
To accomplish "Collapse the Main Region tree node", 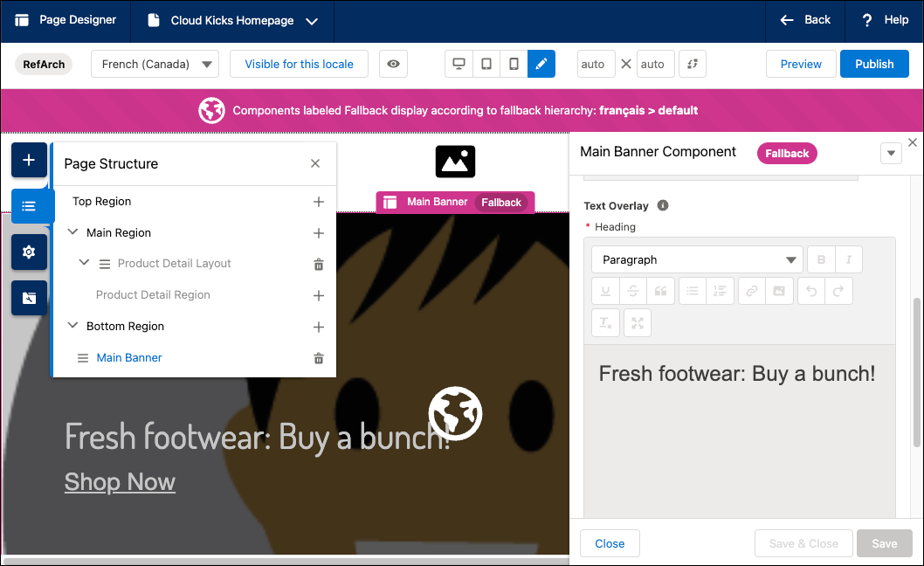I will tap(72, 232).
